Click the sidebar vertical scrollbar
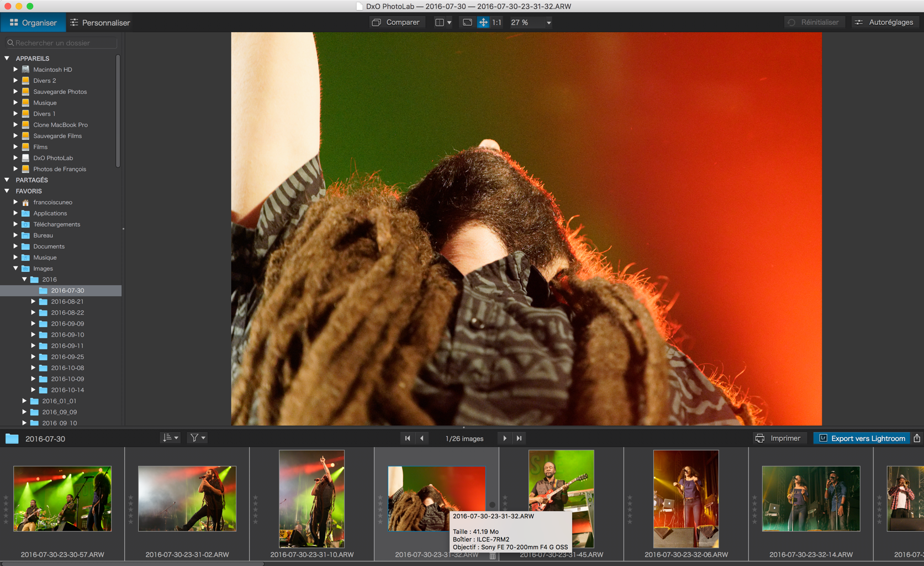Viewport: 924px width, 566px height. pyautogui.click(x=118, y=111)
